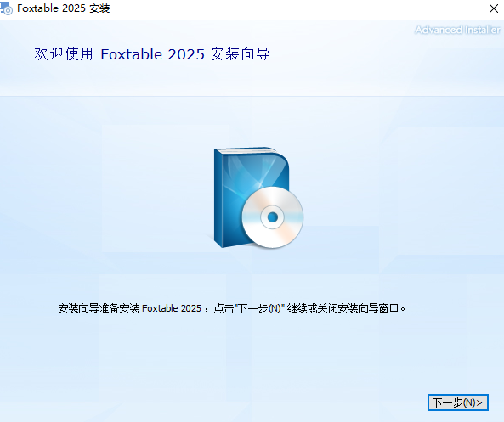
Task: Click 继续或关闭安装向导窗口 sentence ending
Action: (x=346, y=308)
